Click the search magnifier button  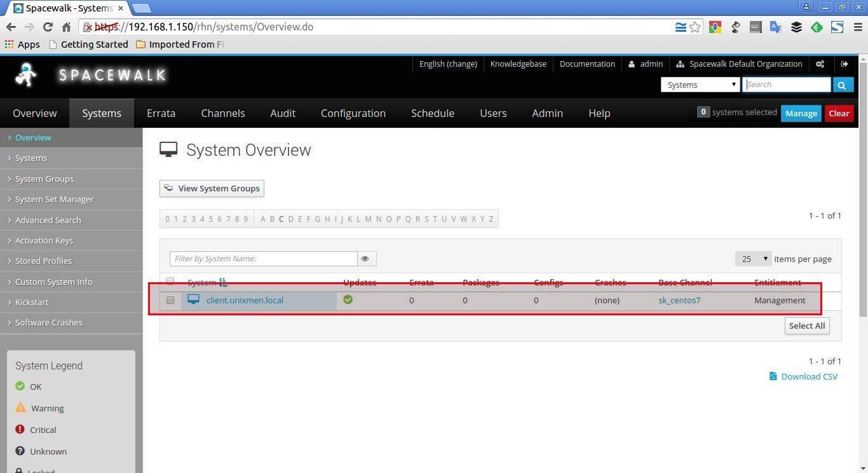[843, 85]
